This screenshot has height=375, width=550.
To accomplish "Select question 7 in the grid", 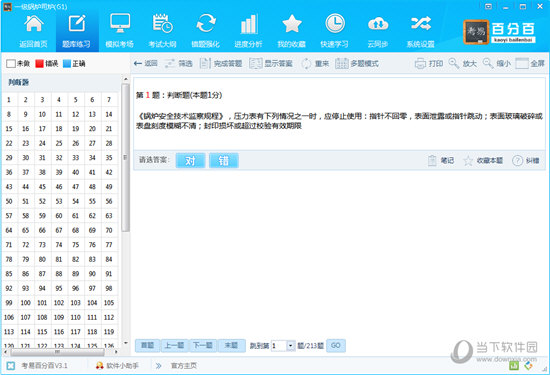I will [x=109, y=100].
